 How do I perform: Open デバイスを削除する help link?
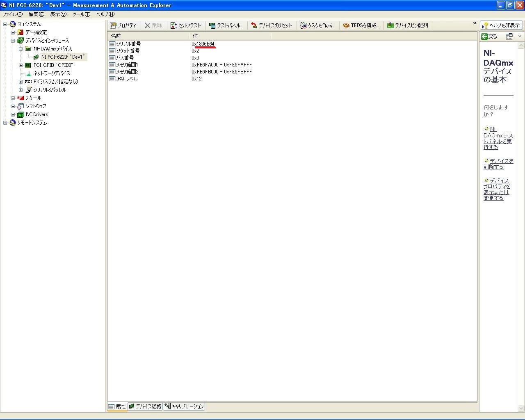tap(498, 164)
